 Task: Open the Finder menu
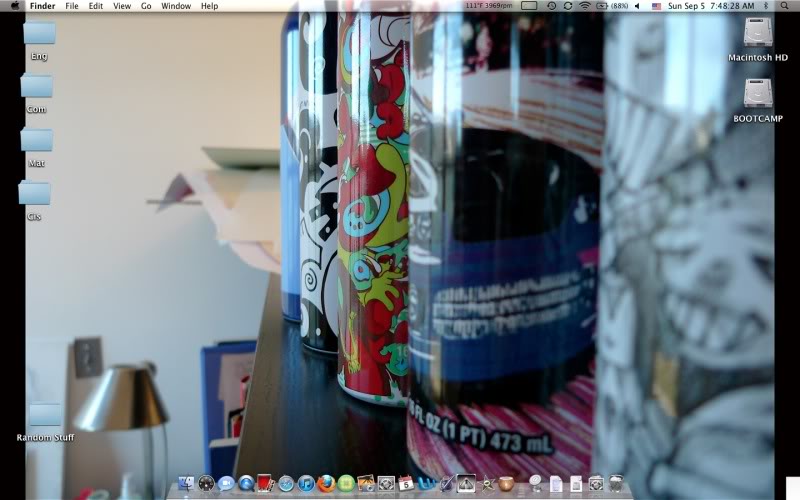pyautogui.click(x=42, y=6)
